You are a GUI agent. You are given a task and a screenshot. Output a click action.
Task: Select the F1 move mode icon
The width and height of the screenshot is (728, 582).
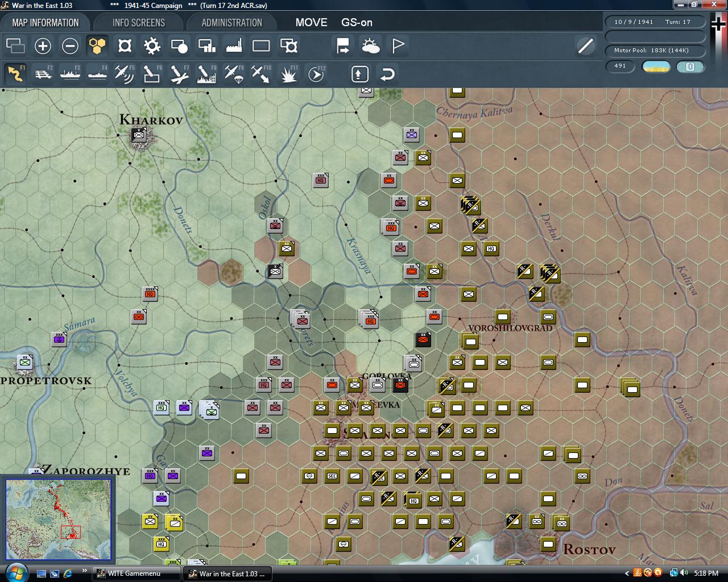coord(15,74)
